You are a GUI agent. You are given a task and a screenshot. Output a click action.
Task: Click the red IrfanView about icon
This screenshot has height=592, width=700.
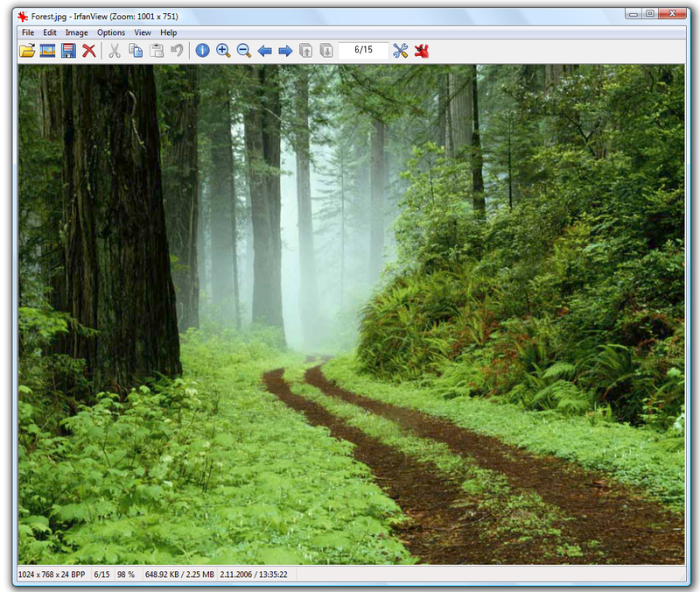tap(422, 51)
